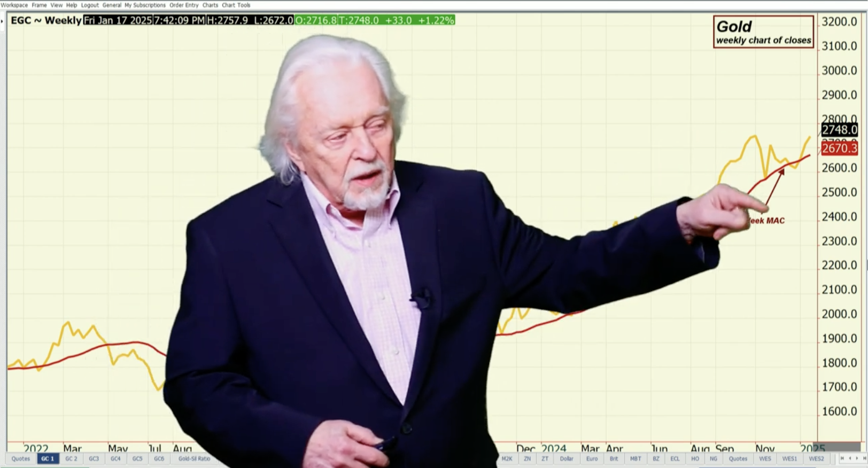This screenshot has height=468, width=868.
Task: Click the 2748.0 last price marker
Action: click(x=839, y=130)
